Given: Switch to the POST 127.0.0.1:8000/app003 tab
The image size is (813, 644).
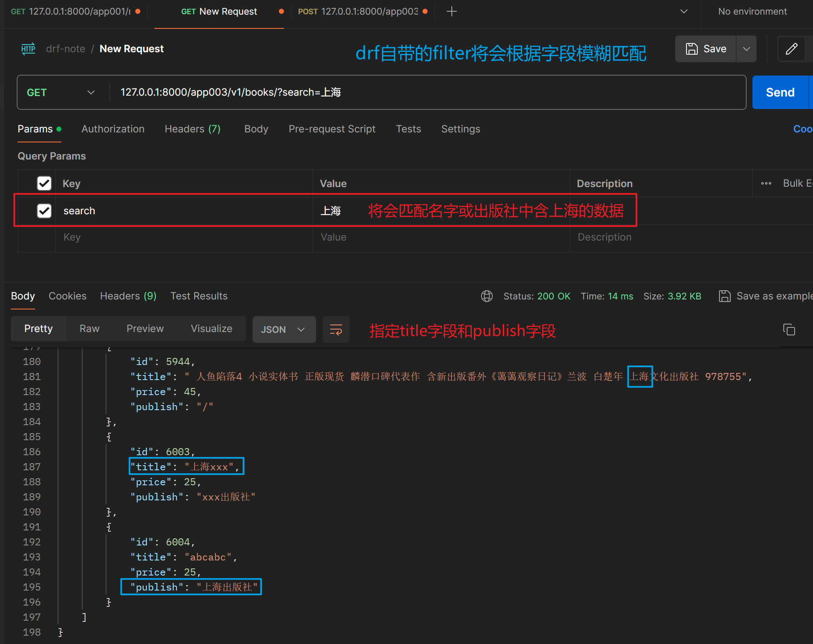Looking at the screenshot, I should click(x=362, y=12).
